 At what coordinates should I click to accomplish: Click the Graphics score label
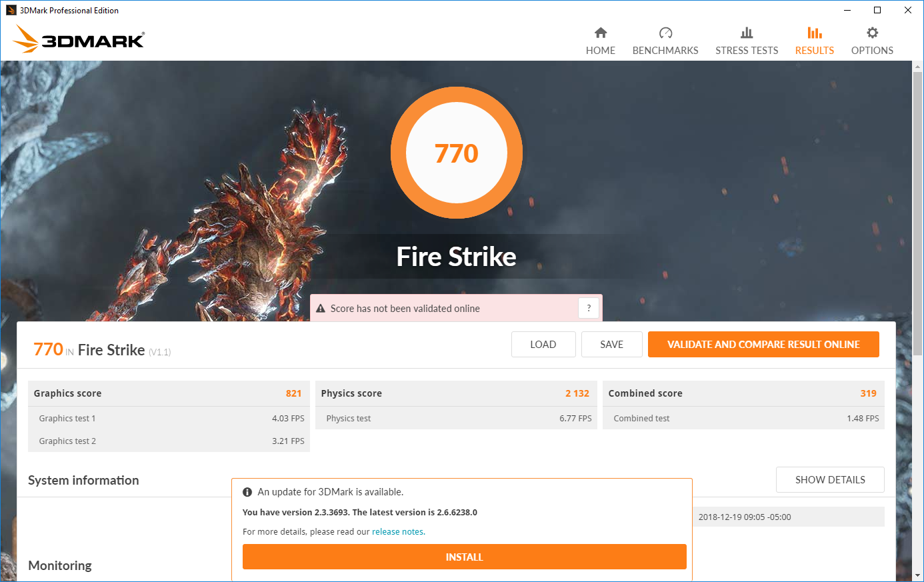[x=67, y=393]
